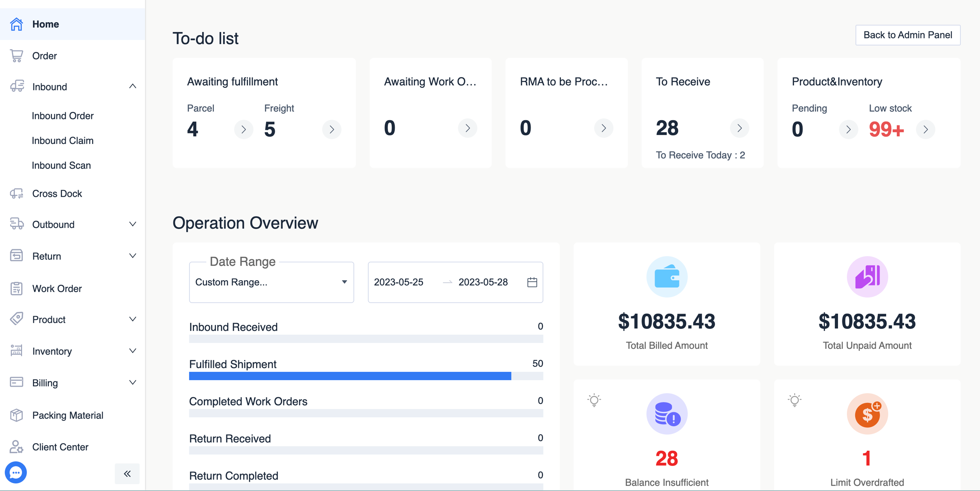
Task: Click Total Unpaid Amount $10835.43 value
Action: point(867,321)
